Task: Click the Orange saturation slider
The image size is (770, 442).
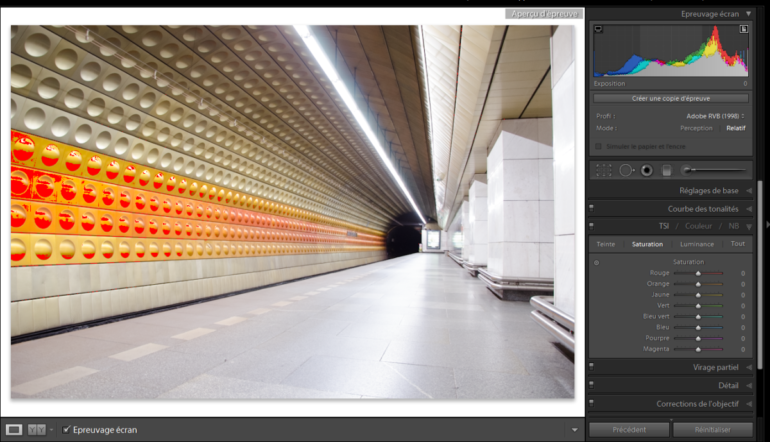Action: pyautogui.click(x=698, y=283)
